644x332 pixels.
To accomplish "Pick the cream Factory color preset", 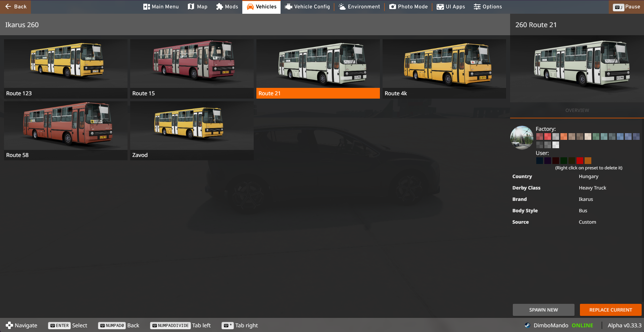I will pos(588,136).
